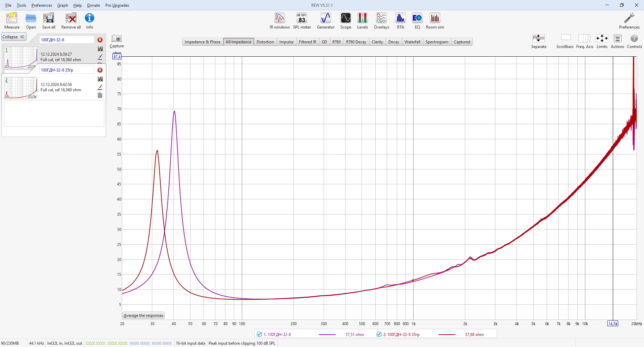This screenshot has height=347, width=644.
Task: Open the Pro Upgrades menu
Action: click(117, 5)
